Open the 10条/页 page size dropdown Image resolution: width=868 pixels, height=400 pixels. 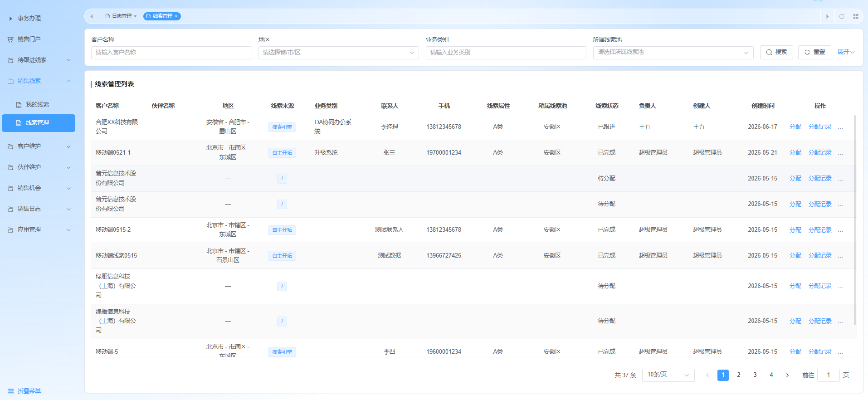click(668, 375)
